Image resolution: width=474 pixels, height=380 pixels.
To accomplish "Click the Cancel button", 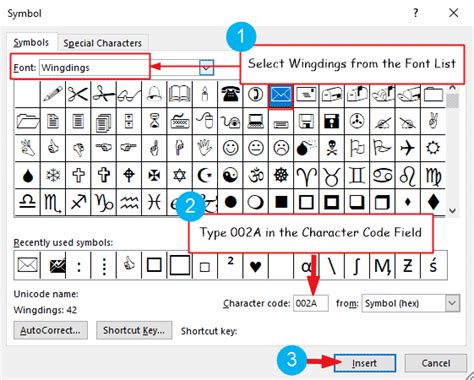I will (436, 363).
